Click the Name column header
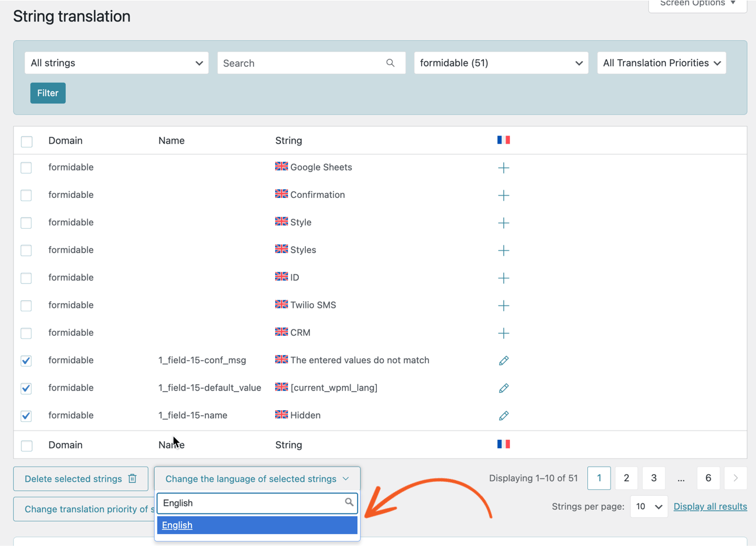This screenshot has height=547, width=756. point(172,140)
